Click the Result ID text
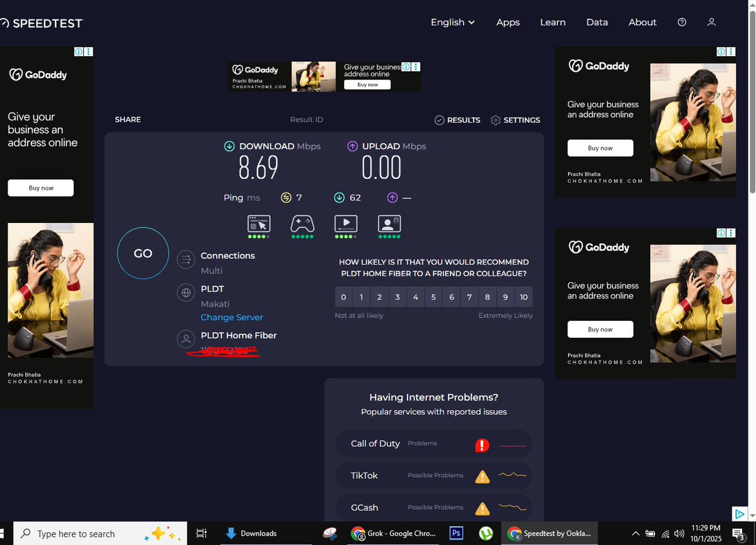Viewport: 756px width, 545px height. point(306,120)
